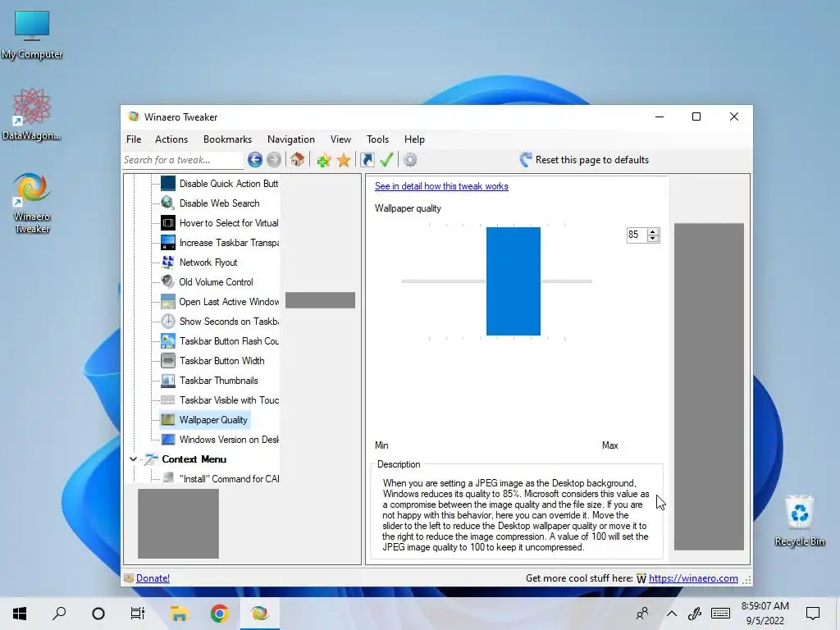840x630 pixels.
Task: Decrease wallpaper quality with down spinner arrow
Action: pyautogui.click(x=652, y=239)
